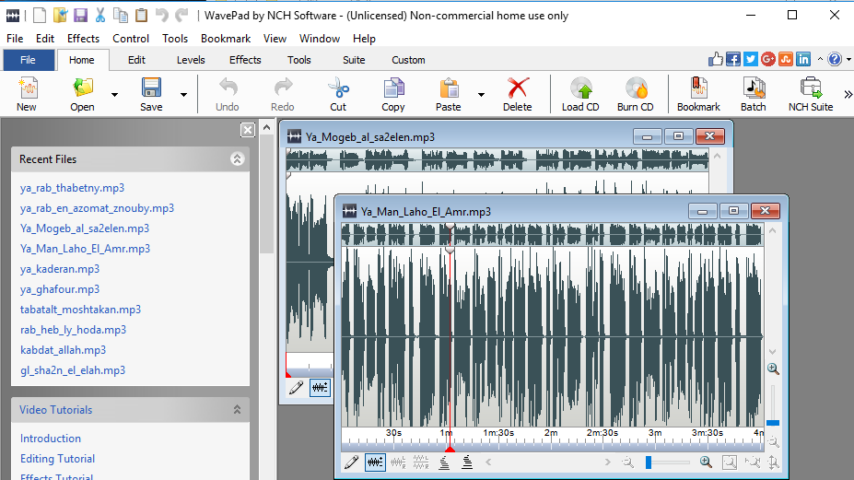Screen dimensions: 854x480
Task: Click vertical zoom in magnifier in Ya_Man_Laho_El_Amr window
Action: [773, 369]
